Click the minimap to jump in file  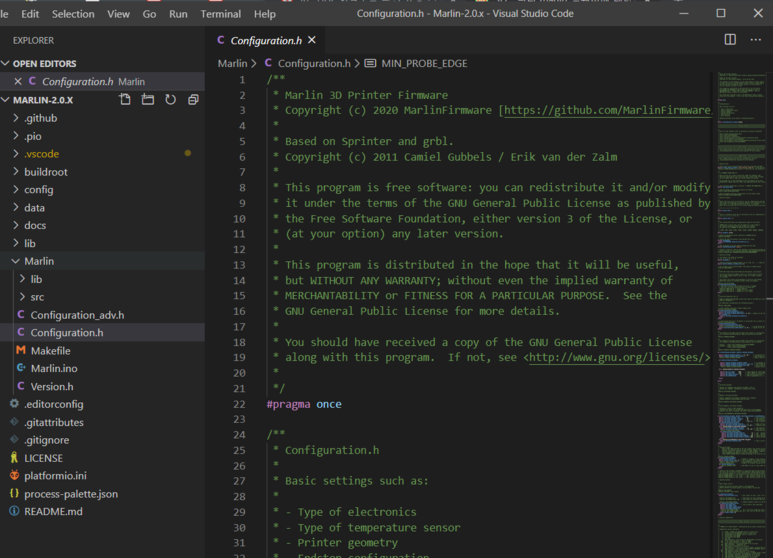[x=741, y=315]
